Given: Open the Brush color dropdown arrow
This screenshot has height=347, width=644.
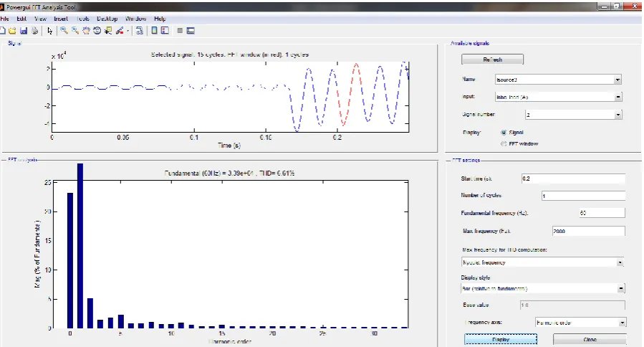Looking at the screenshot, I should (x=128, y=31).
